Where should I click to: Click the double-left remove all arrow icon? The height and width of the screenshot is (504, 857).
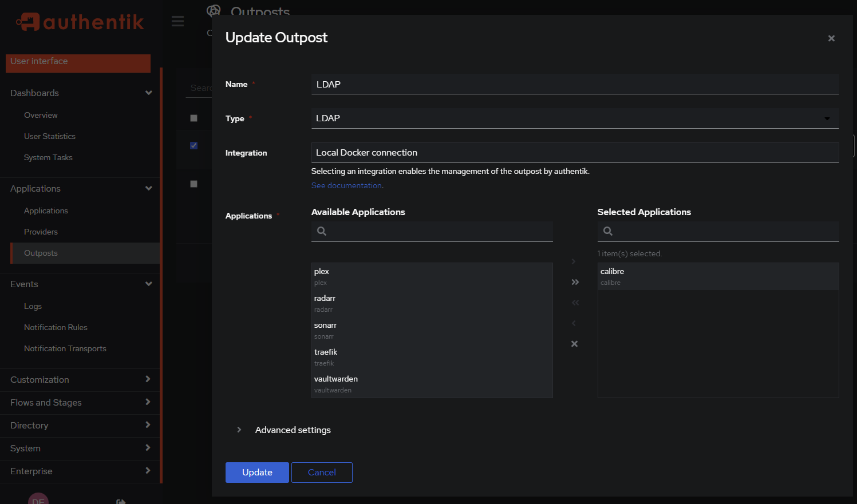pyautogui.click(x=575, y=303)
